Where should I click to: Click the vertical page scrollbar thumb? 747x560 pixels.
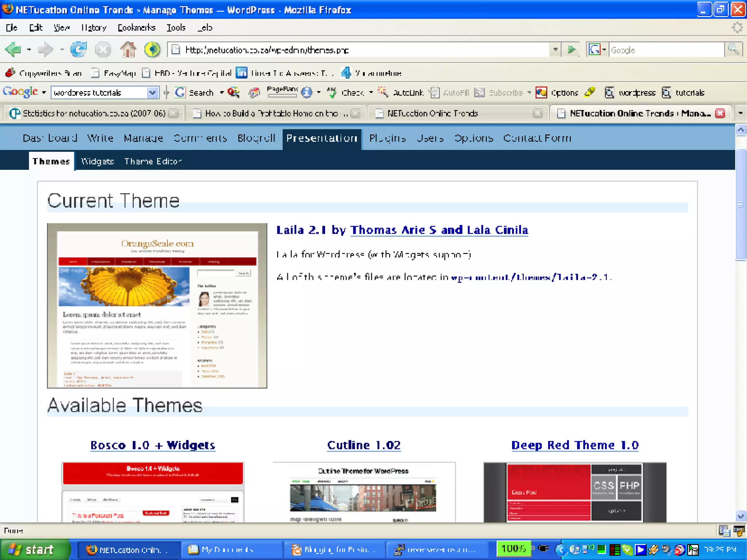pos(740,204)
